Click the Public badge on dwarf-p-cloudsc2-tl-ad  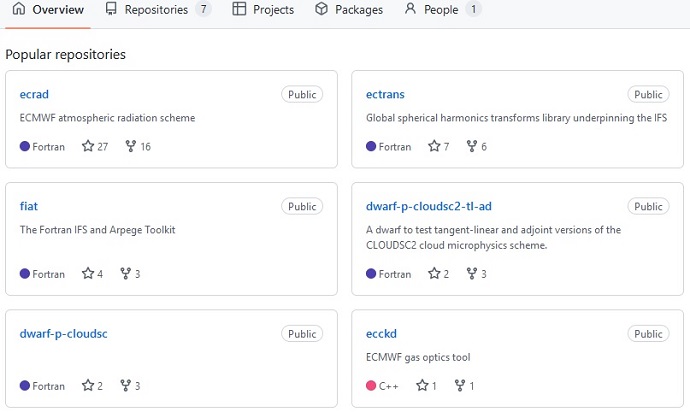pyautogui.click(x=648, y=206)
